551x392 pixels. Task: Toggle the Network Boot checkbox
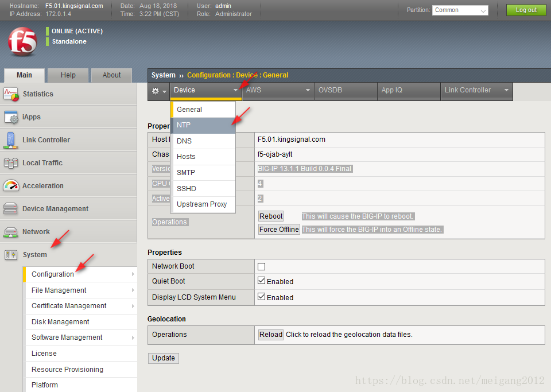coord(262,267)
